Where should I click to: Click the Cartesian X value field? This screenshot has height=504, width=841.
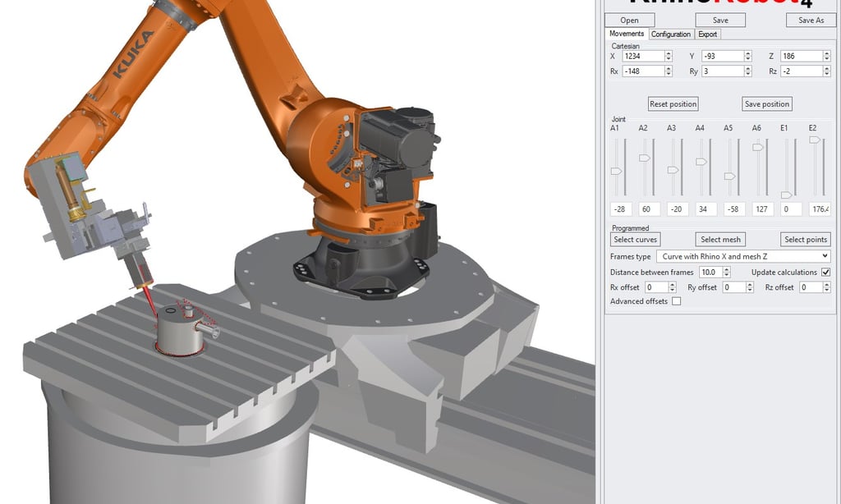[643, 56]
